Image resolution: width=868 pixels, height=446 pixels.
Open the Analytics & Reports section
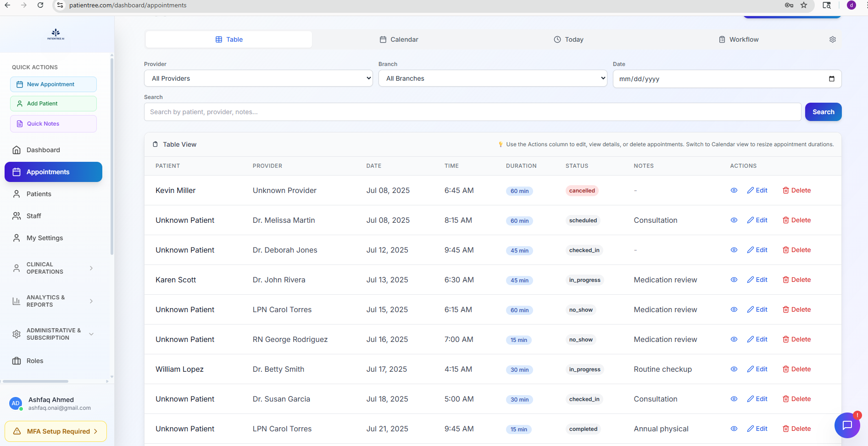point(49,301)
